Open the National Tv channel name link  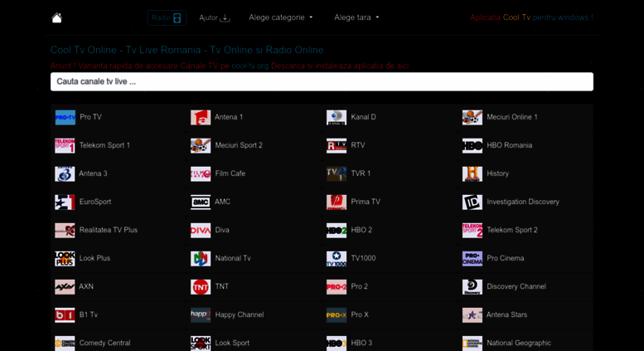pyautogui.click(x=233, y=259)
